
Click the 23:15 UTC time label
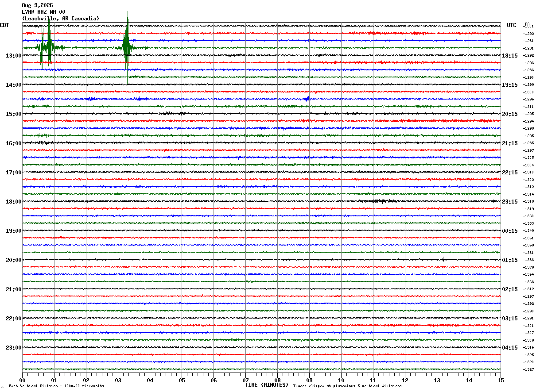[510, 202]
